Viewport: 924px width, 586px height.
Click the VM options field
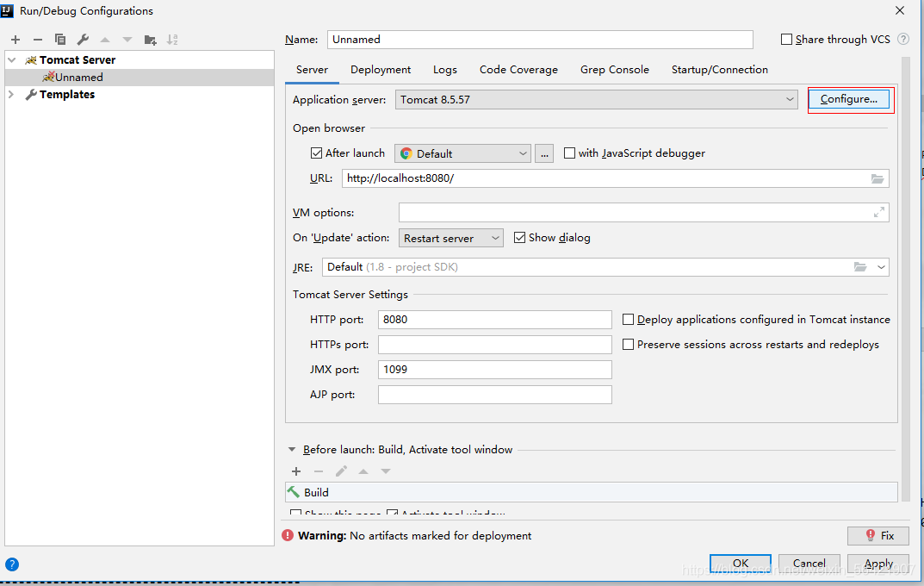coord(643,212)
